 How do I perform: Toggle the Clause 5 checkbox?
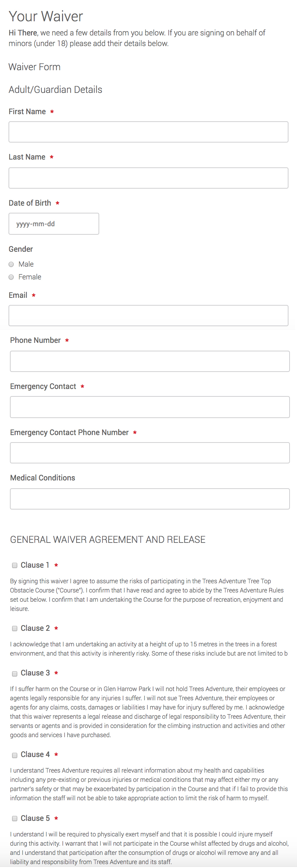point(15,818)
